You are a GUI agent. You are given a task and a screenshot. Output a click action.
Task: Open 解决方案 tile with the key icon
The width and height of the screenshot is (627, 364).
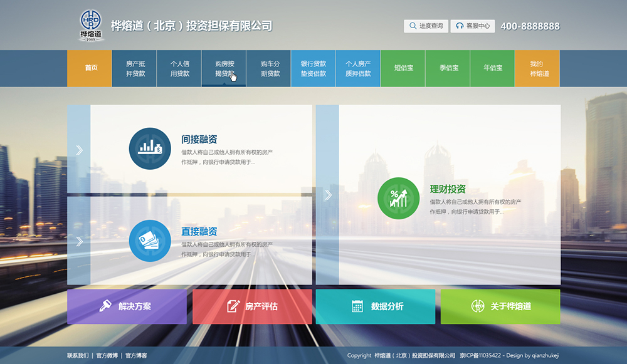tap(127, 306)
